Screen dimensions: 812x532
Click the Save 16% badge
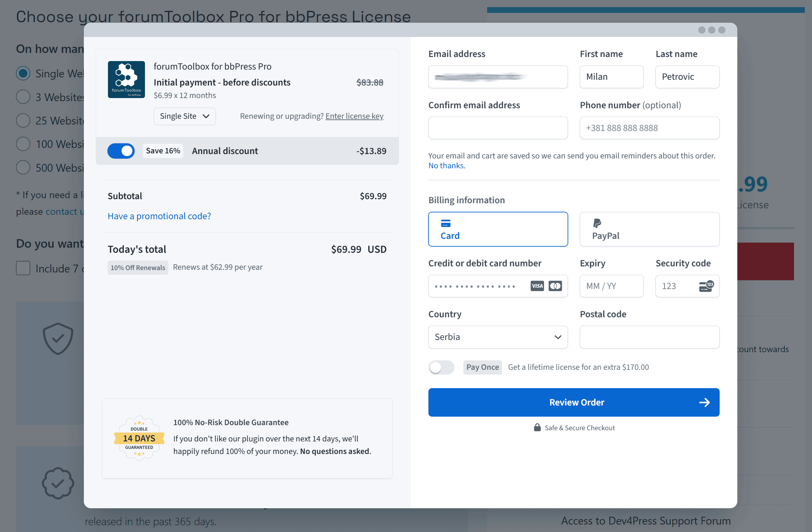[x=163, y=151]
